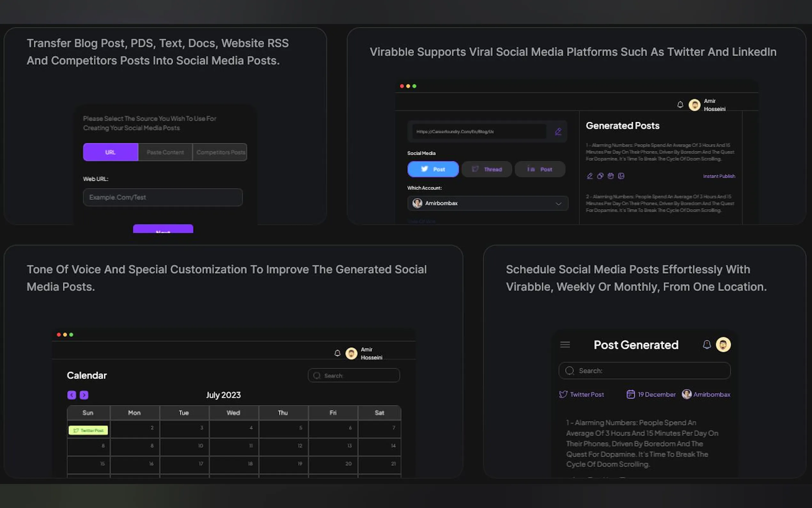Click the Web URL input field
The width and height of the screenshot is (812, 508).
[x=162, y=197]
